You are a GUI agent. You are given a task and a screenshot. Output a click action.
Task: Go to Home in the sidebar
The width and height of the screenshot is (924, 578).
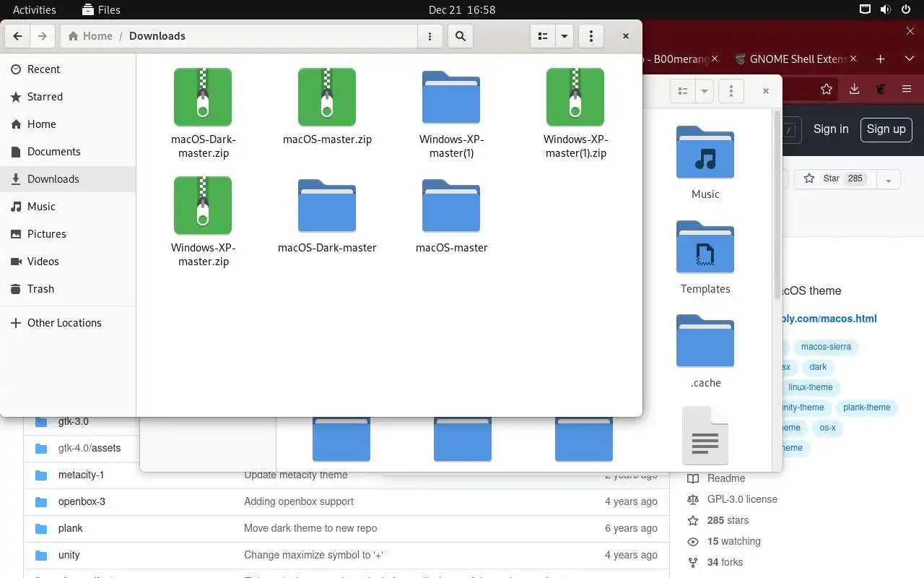click(x=68, y=124)
